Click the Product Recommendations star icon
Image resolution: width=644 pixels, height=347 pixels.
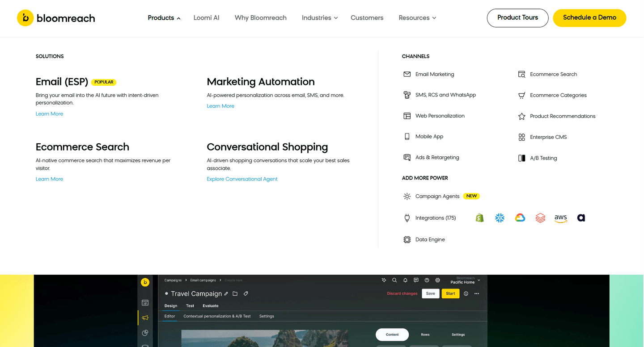click(x=521, y=116)
